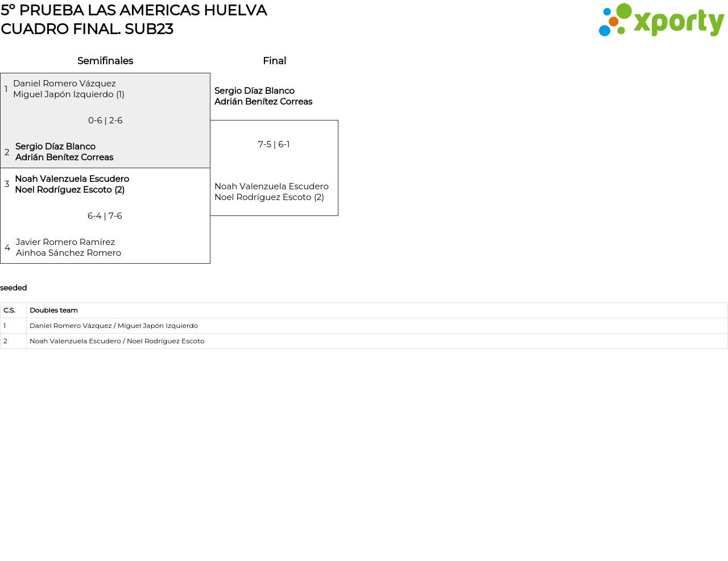Click the seeded section label

(x=14, y=288)
